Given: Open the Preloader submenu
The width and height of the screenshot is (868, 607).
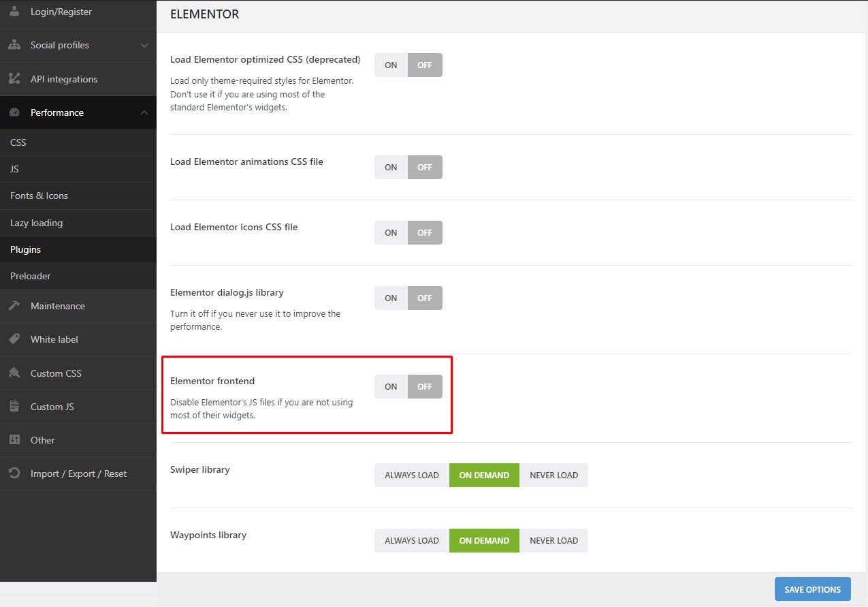Looking at the screenshot, I should (78, 276).
